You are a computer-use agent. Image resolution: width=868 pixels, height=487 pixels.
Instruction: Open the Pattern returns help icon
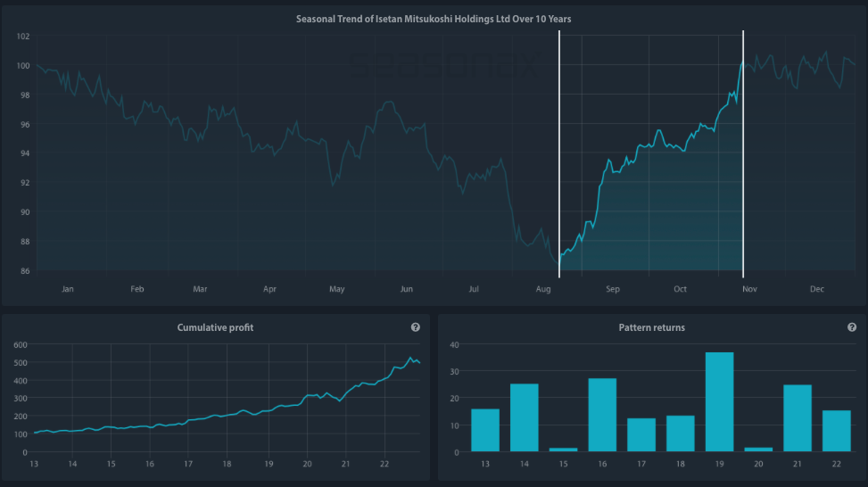click(852, 327)
